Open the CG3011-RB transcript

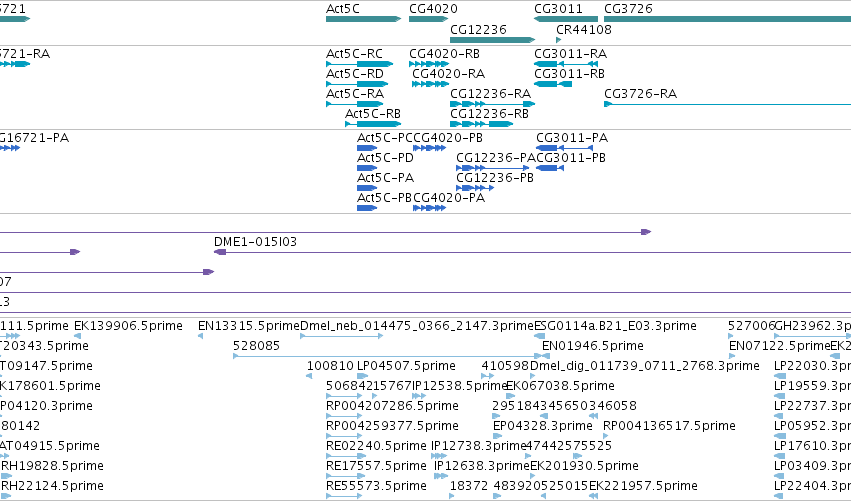(x=569, y=74)
